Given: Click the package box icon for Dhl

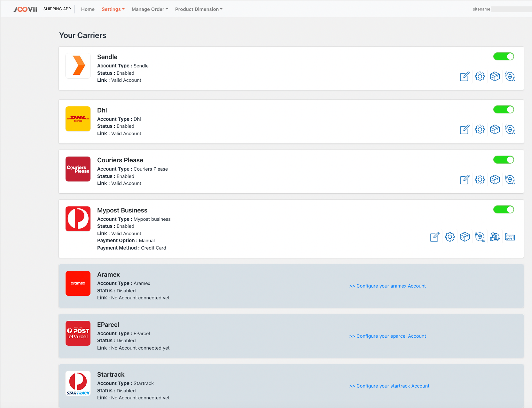Looking at the screenshot, I should pyautogui.click(x=495, y=130).
